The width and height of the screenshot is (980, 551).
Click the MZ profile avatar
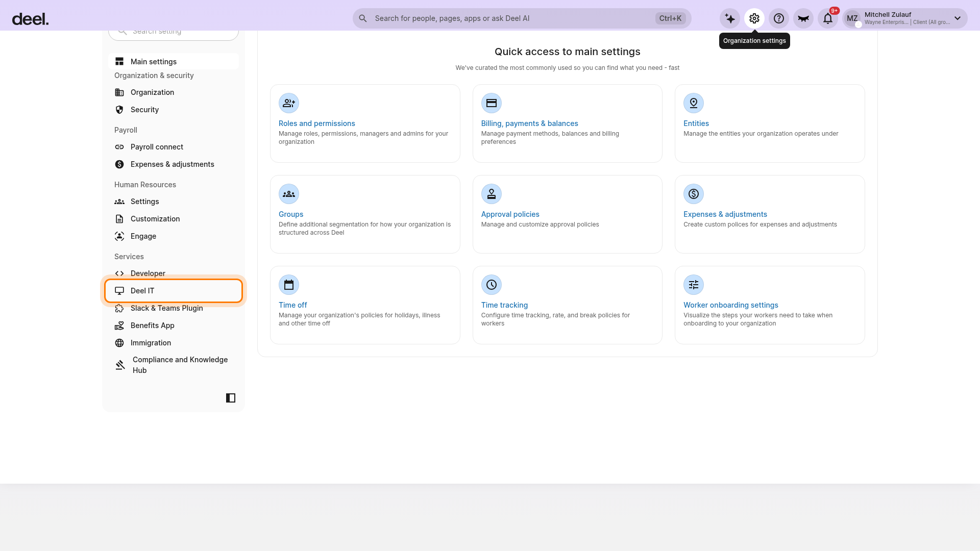(852, 18)
